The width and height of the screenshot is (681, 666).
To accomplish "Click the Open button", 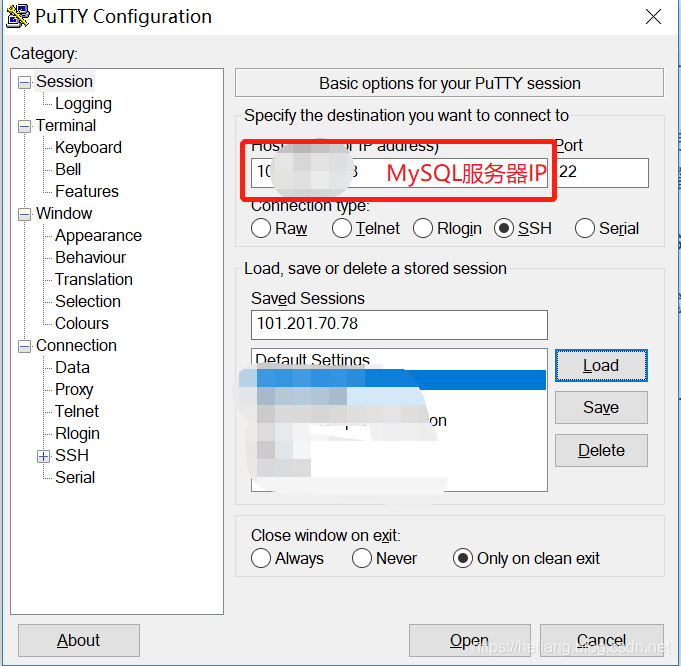I will click(x=469, y=640).
